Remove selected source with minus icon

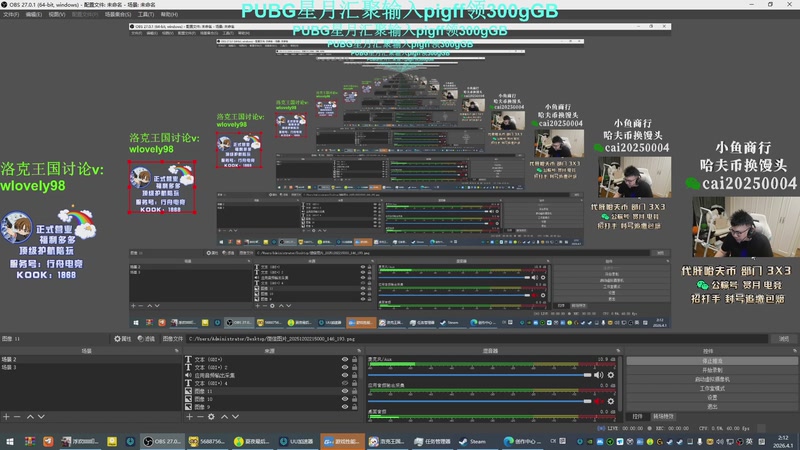click(x=200, y=417)
